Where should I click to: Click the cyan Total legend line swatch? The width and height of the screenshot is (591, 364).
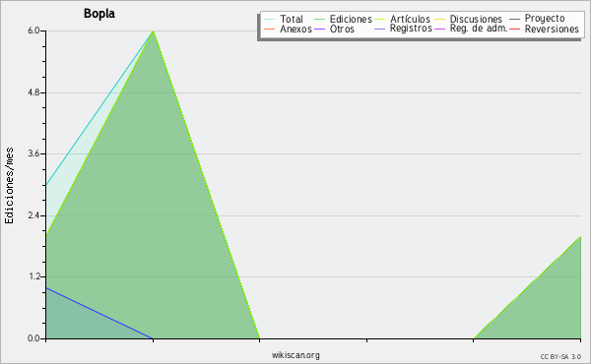[x=270, y=20]
